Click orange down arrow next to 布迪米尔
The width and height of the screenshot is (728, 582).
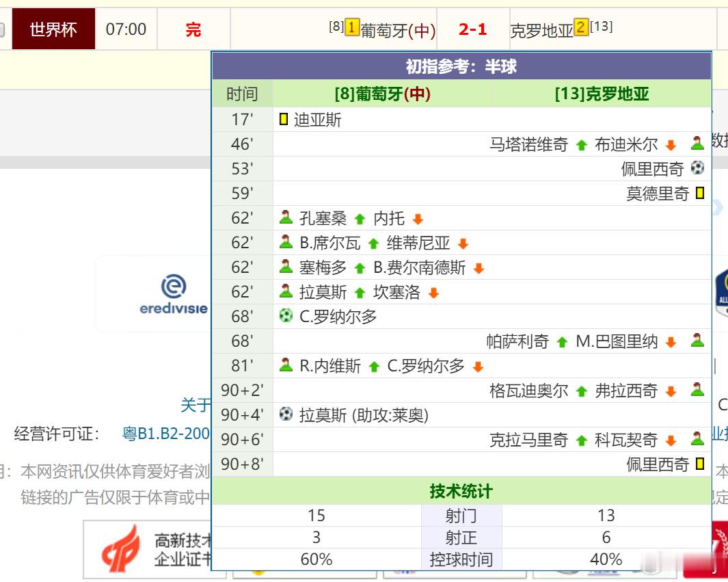(x=671, y=145)
